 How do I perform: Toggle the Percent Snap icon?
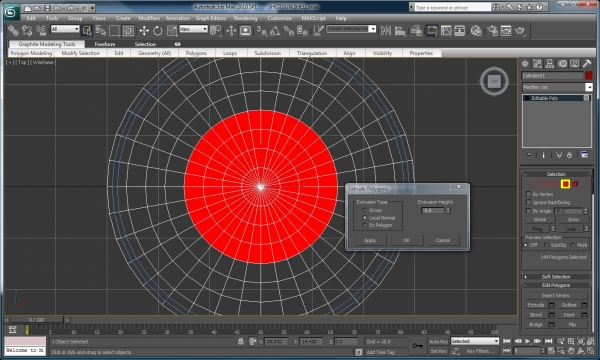288,30
